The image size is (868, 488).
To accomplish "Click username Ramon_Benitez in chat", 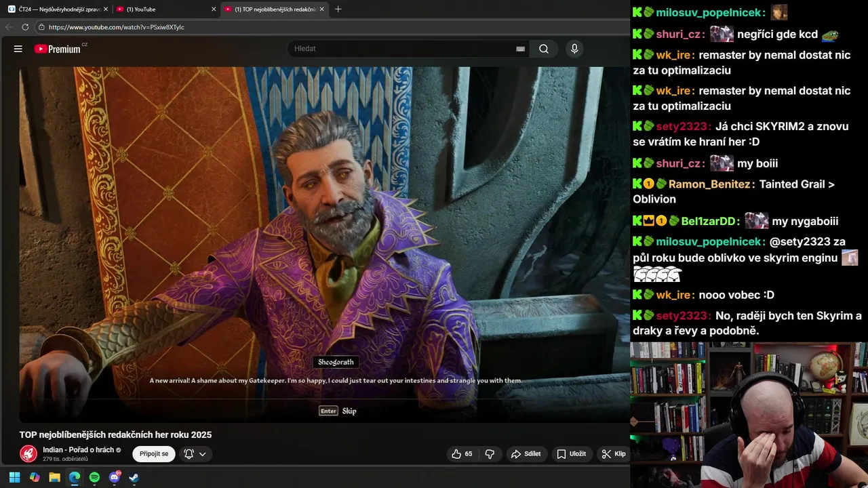I will (709, 184).
